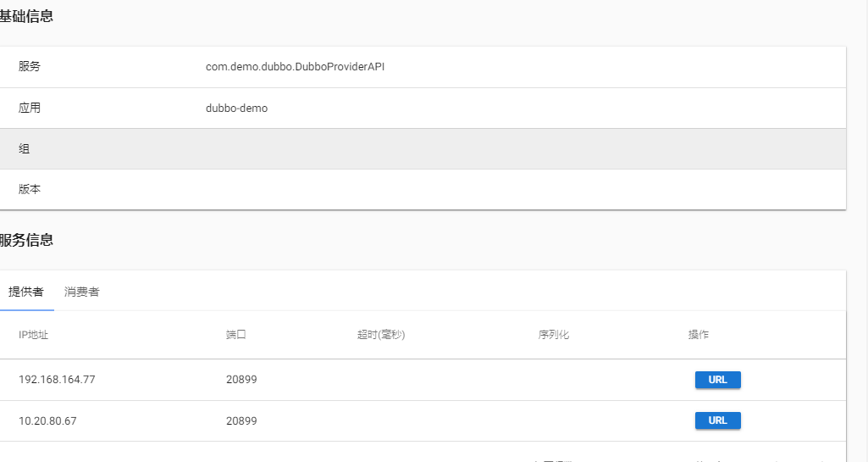The width and height of the screenshot is (868, 462).
Task: Open the 消费者 tab
Action: 82,292
